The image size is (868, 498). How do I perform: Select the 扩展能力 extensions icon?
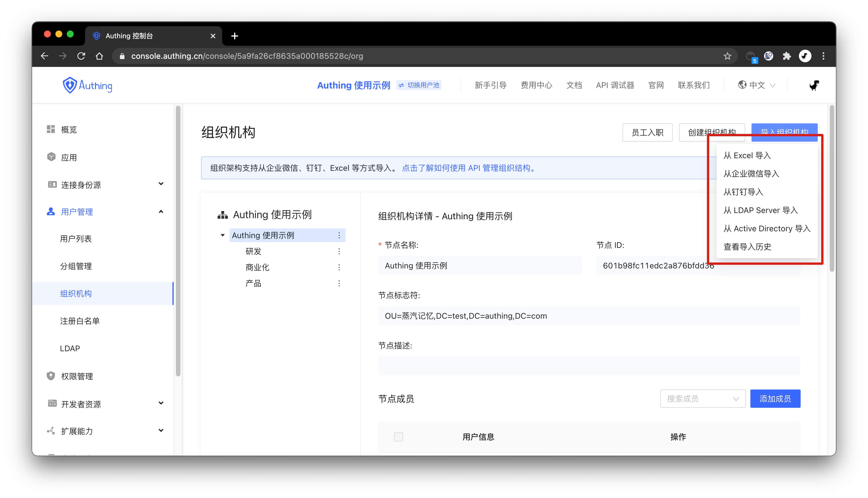[51, 431]
